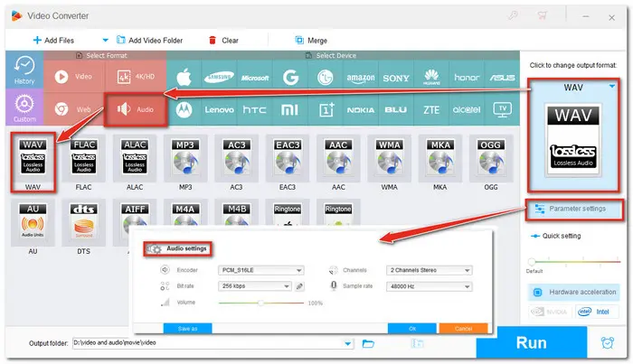Toggle the Intel acceleration option
Viewport: 633px width, 364px height.
pos(595,313)
